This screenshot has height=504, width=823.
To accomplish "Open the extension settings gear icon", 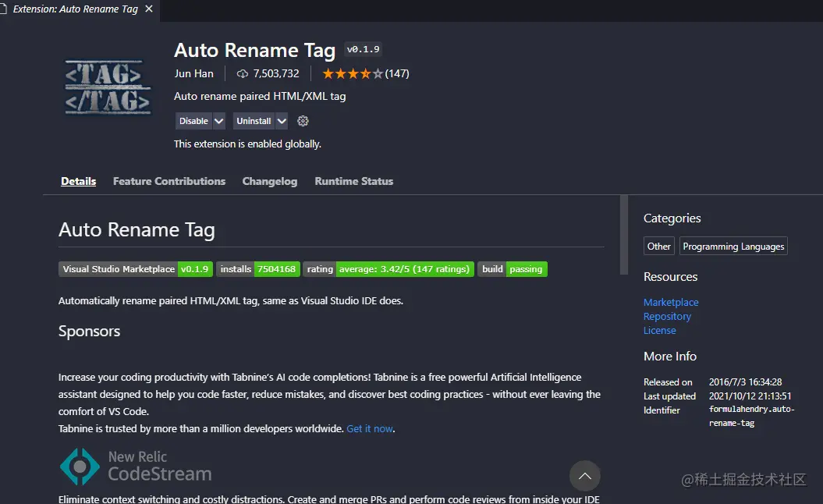I will [x=303, y=121].
